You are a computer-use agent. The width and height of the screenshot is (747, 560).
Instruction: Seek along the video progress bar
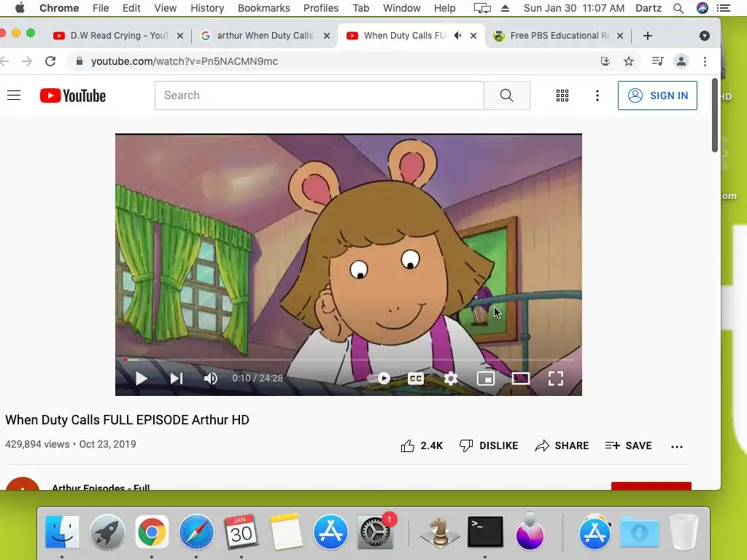(348, 360)
